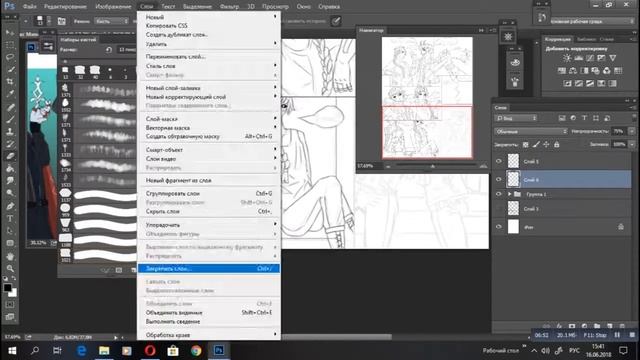Open Файл menu
This screenshot has height=360, width=640.
29,7
